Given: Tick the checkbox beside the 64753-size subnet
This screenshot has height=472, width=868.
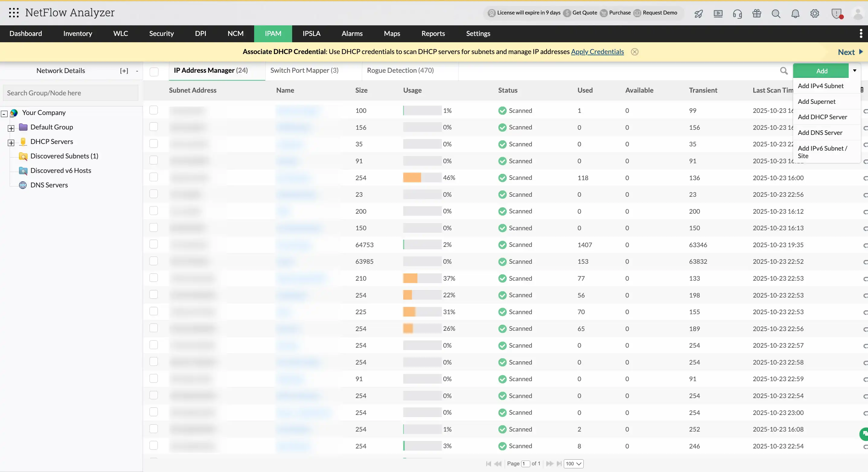Looking at the screenshot, I should (x=154, y=244).
